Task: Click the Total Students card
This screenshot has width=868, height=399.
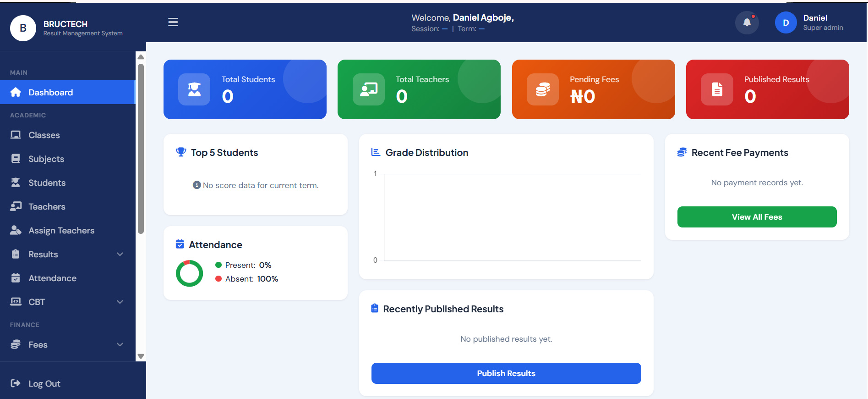Action: 245,89
